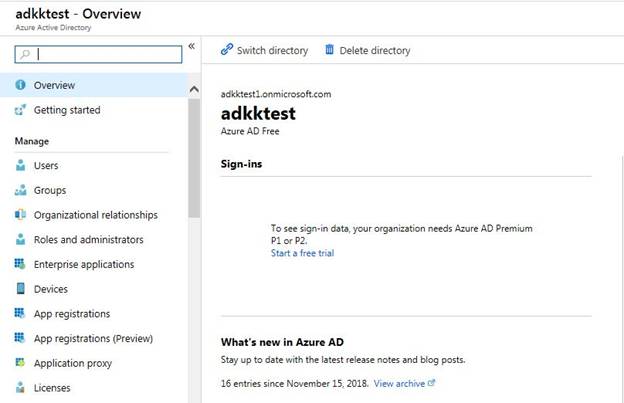Screen dimensions: 624x403
Task: Open the Groups icon
Action: click(x=20, y=190)
